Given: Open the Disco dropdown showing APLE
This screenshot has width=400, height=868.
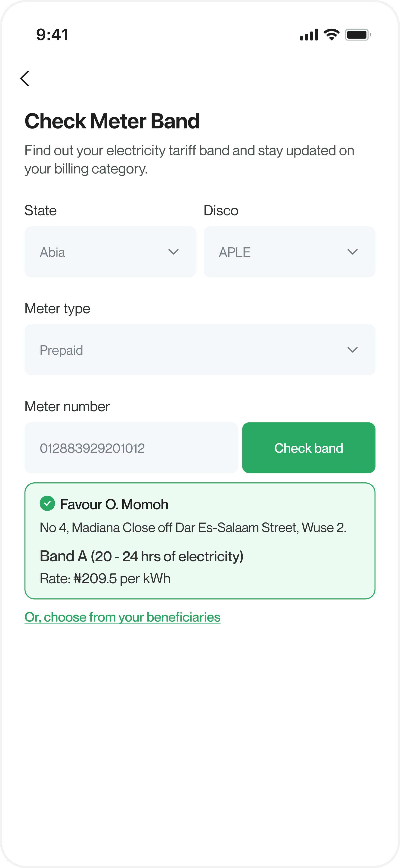Looking at the screenshot, I should [x=290, y=252].
